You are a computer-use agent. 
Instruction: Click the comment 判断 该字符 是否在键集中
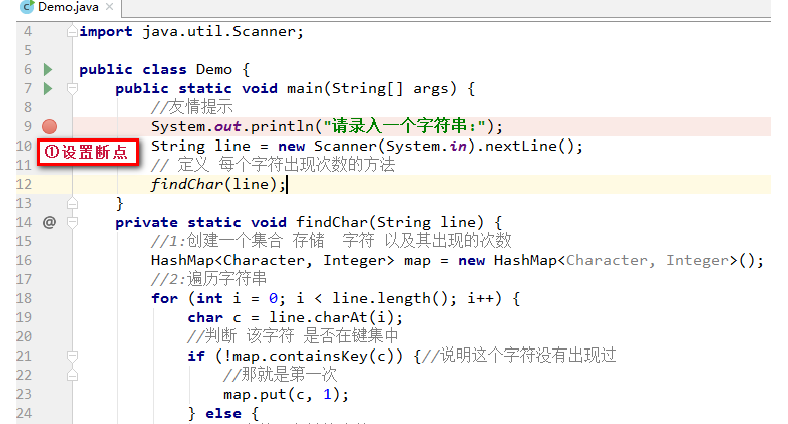coord(292,336)
